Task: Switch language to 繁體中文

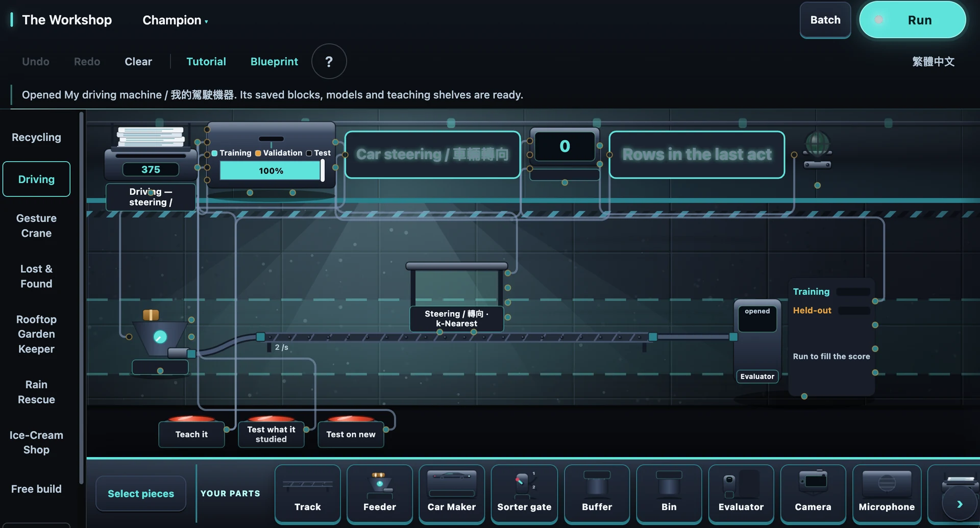Action: click(x=933, y=62)
